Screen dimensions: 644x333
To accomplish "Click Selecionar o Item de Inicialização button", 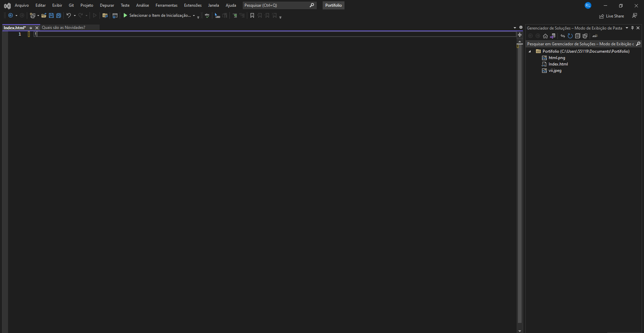I will (x=160, y=15).
